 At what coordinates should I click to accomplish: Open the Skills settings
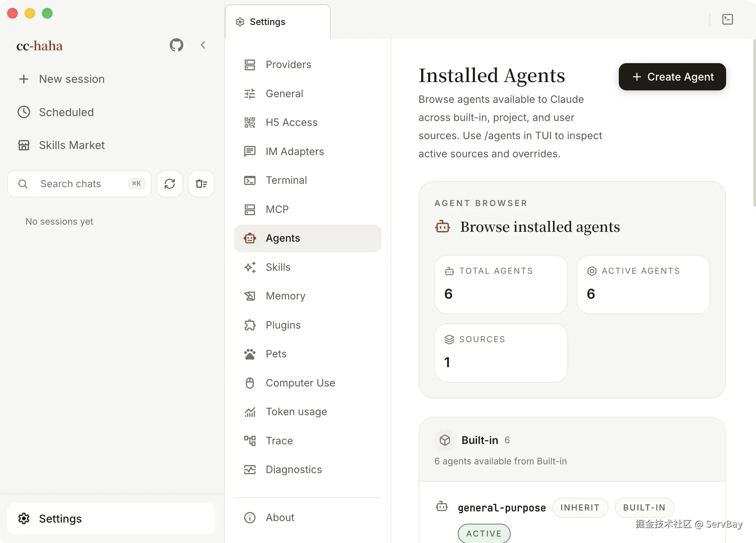[308, 267]
